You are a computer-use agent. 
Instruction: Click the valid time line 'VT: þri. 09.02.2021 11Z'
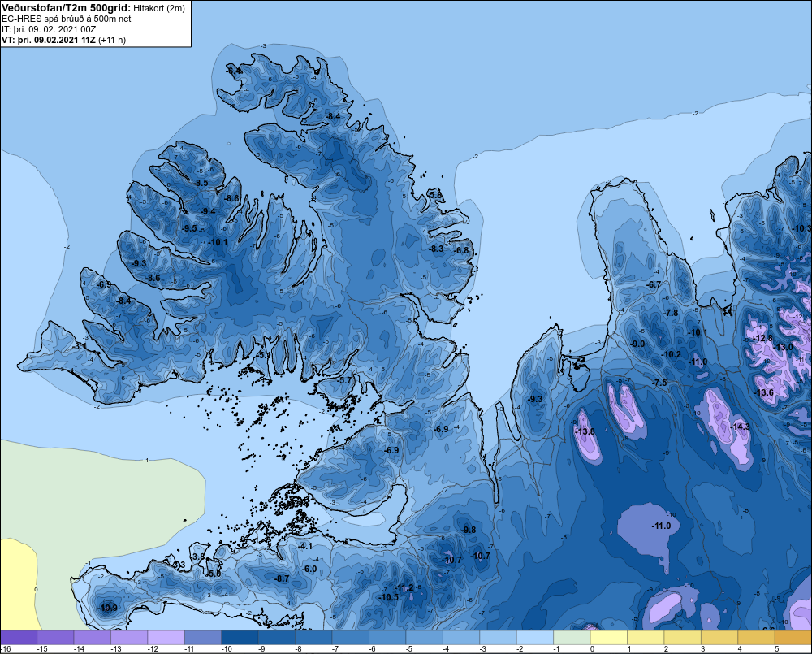[49, 40]
